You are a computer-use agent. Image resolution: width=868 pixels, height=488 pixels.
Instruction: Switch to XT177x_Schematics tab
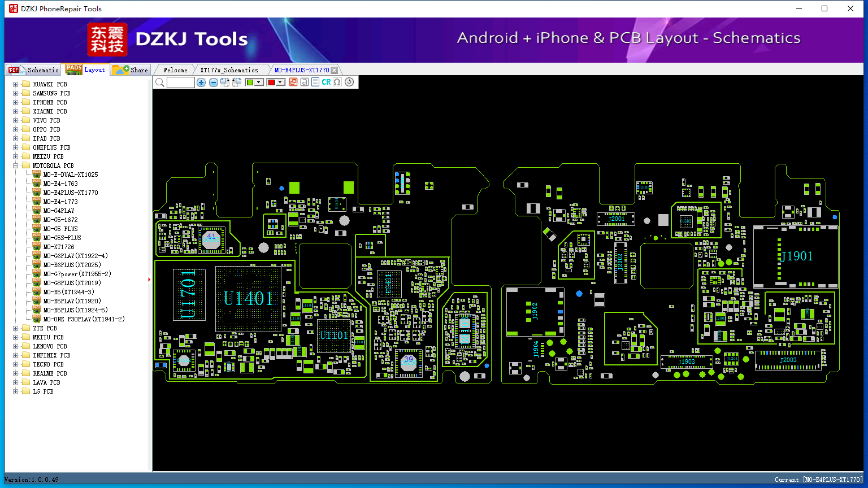(x=229, y=70)
